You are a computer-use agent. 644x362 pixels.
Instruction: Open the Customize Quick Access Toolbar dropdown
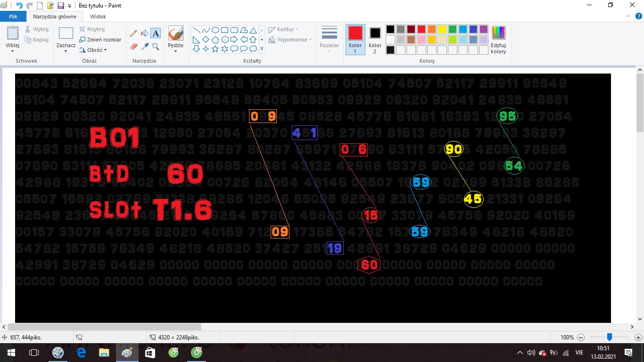[70, 6]
